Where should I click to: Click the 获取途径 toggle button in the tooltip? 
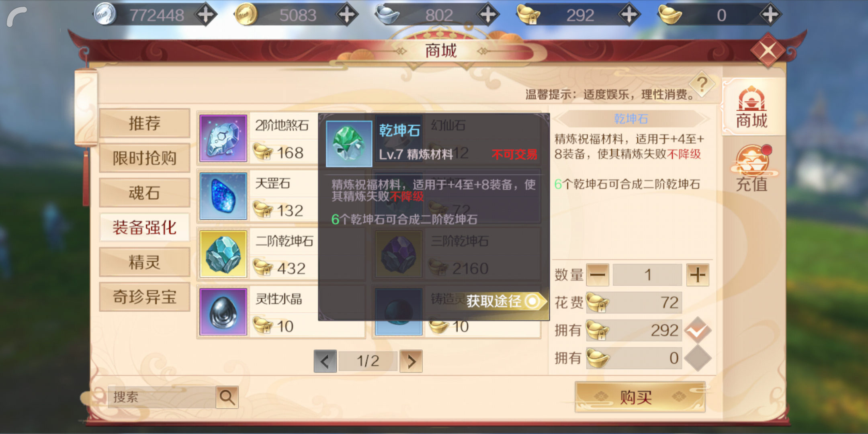(x=505, y=301)
